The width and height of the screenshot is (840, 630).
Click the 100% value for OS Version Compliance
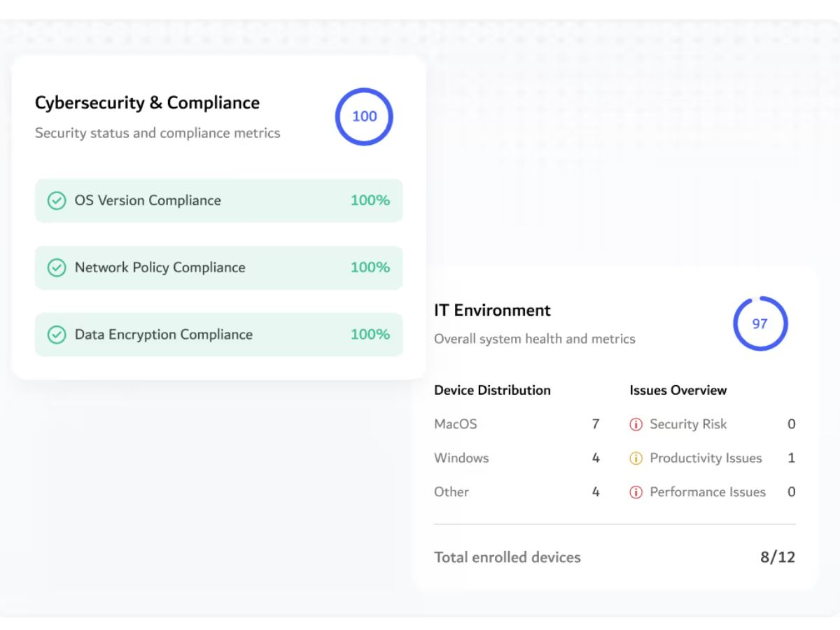point(370,200)
